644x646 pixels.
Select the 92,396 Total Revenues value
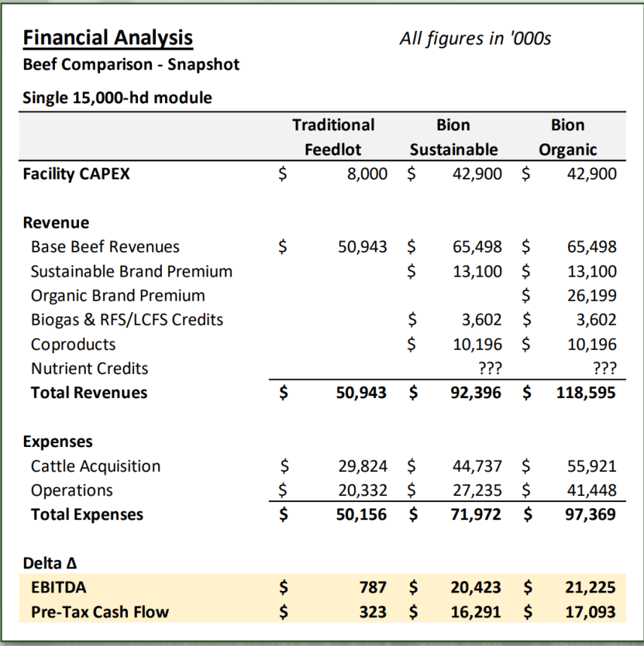point(475,393)
